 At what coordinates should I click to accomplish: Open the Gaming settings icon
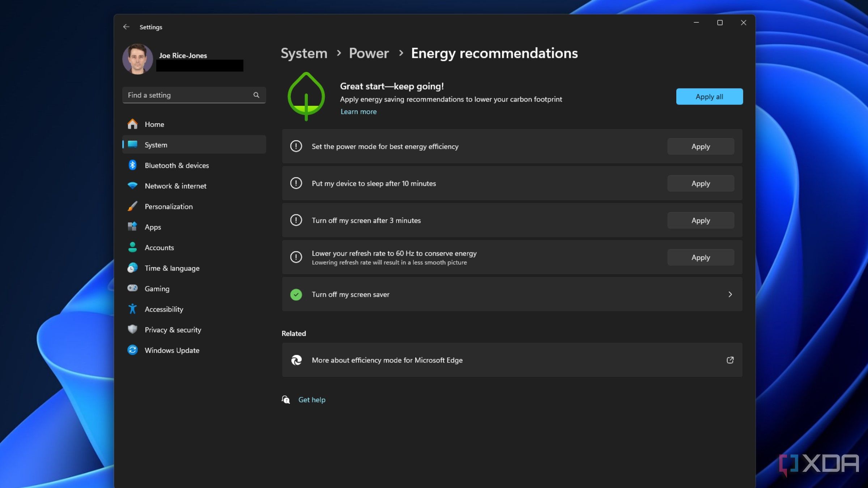tap(132, 288)
